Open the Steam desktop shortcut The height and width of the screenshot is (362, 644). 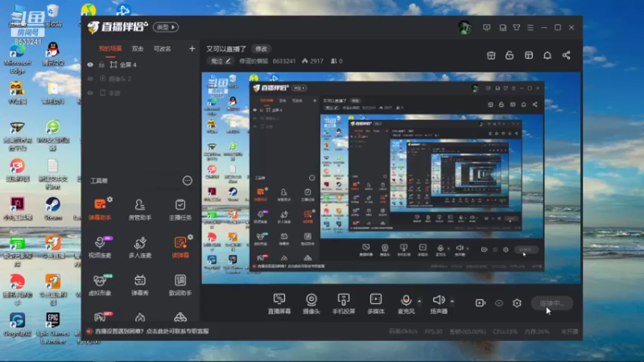[x=52, y=208]
